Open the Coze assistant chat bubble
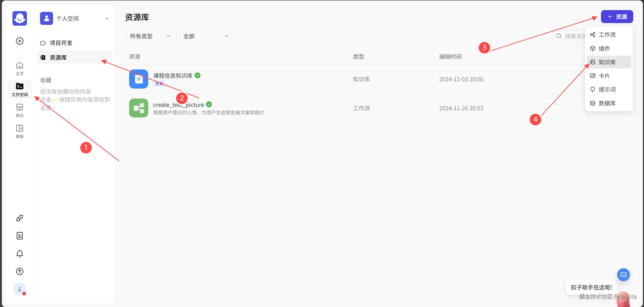Image resolution: width=644 pixels, height=307 pixels. (623, 275)
